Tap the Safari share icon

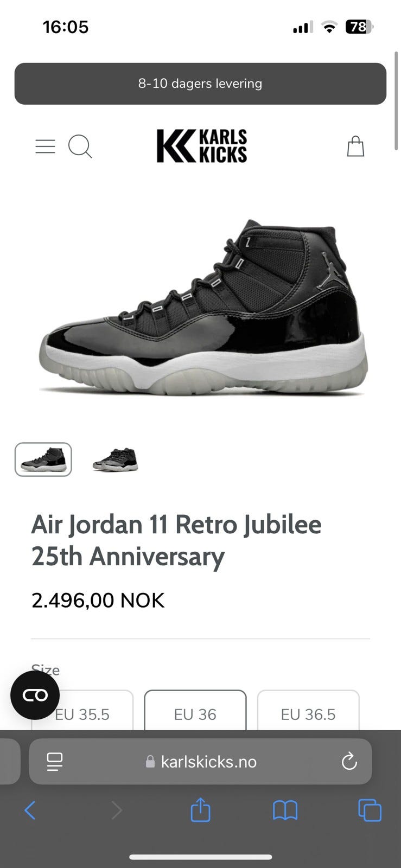(x=200, y=810)
